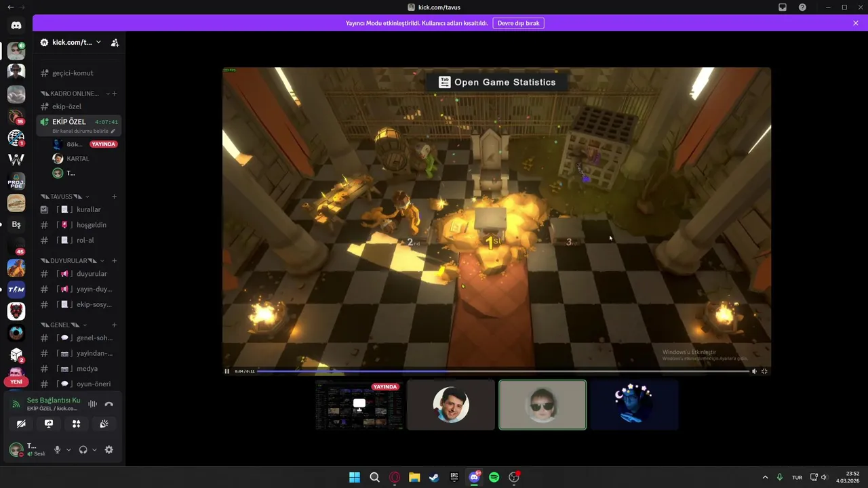Open the screen share options icon
The width and height of the screenshot is (868, 488).
[x=48, y=424]
